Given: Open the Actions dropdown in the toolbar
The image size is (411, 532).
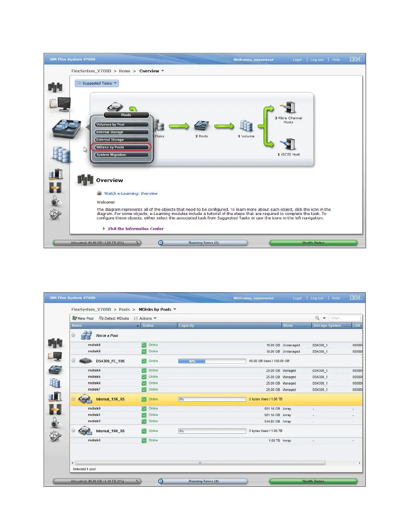Looking at the screenshot, I should pos(145,318).
